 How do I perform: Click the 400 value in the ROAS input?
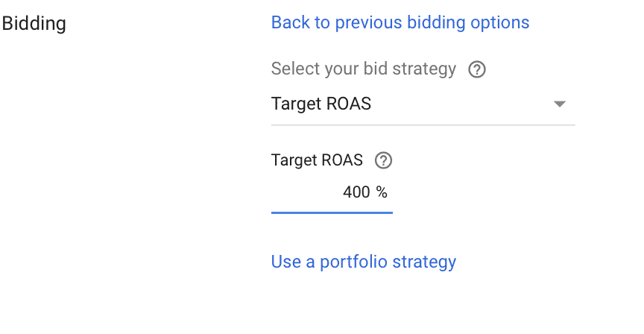click(x=356, y=192)
